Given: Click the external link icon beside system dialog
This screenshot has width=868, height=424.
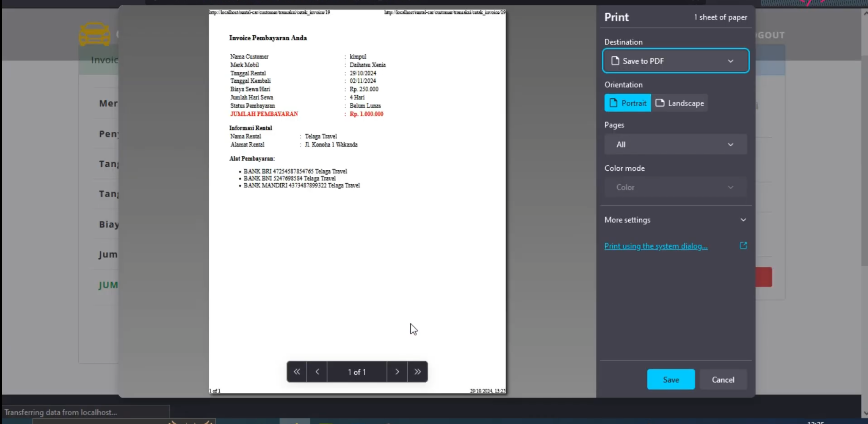Looking at the screenshot, I should 743,245.
